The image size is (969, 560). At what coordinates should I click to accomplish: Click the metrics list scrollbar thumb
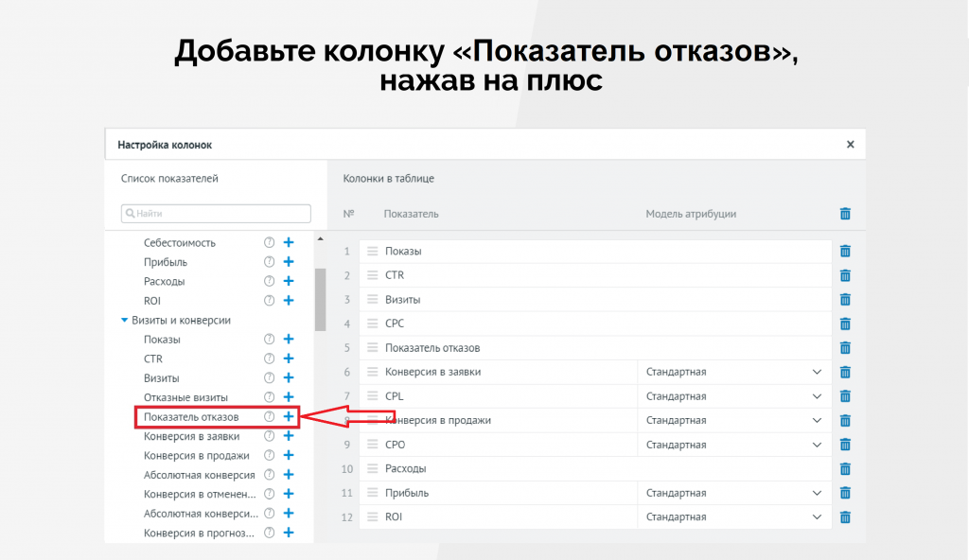click(320, 298)
